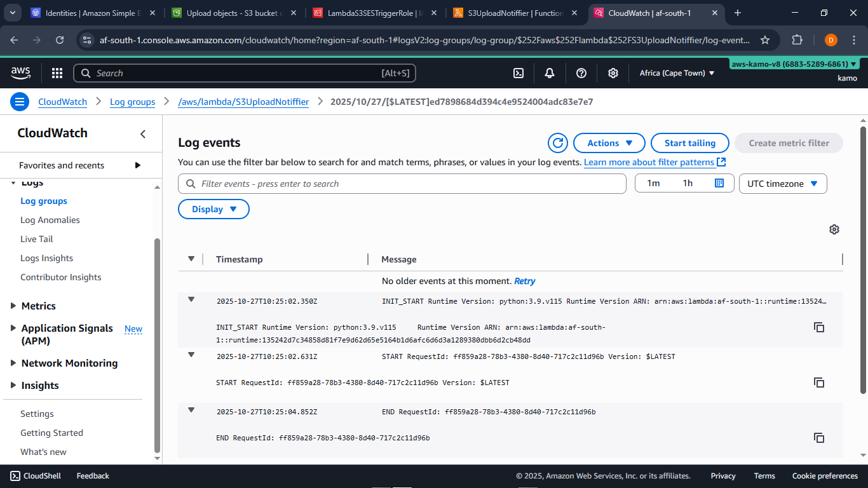The width and height of the screenshot is (868, 488).
Task: Open the Display options dropdown
Action: point(214,208)
